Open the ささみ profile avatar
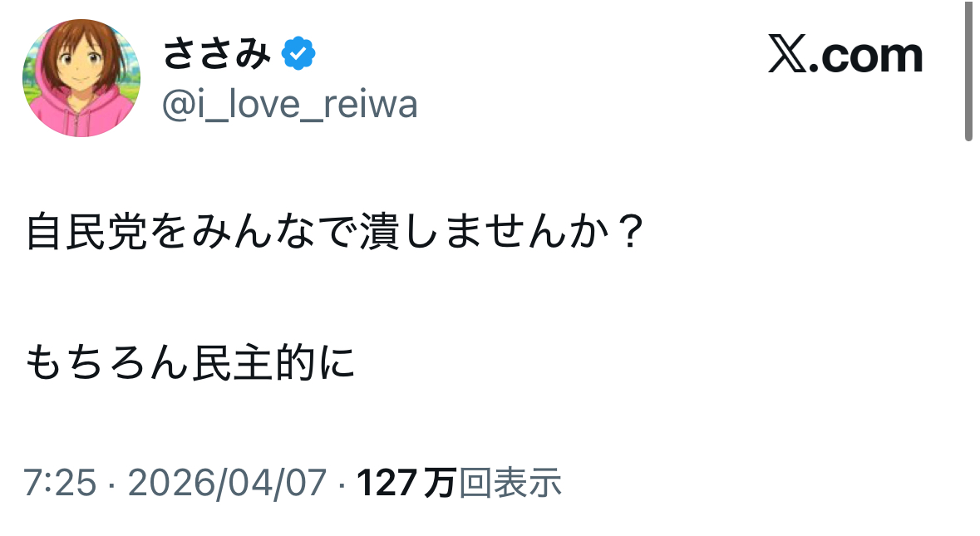This screenshot has height=536, width=980. click(x=81, y=79)
